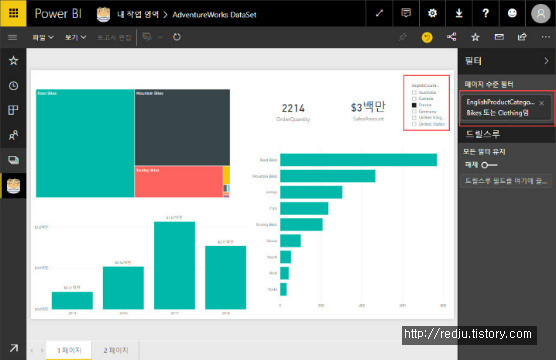Screen dimensions: 556x360
Task: Remove the EnglishProductCategory filter with X
Action: click(x=541, y=103)
